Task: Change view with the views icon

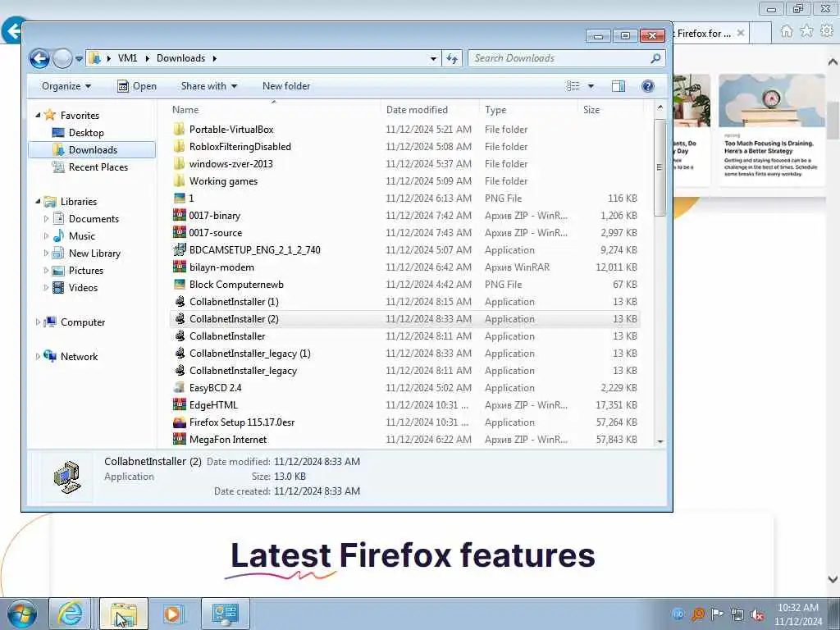Action: coord(573,86)
